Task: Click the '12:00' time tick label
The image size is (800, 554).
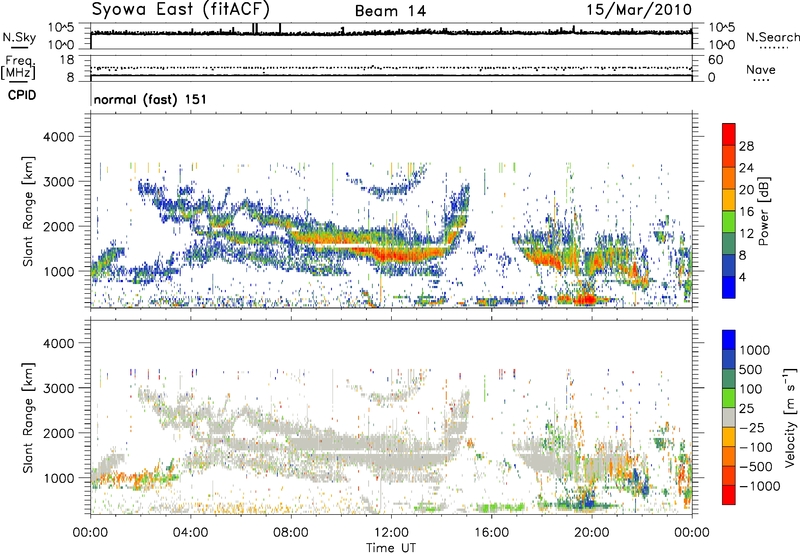Action: pyautogui.click(x=391, y=533)
